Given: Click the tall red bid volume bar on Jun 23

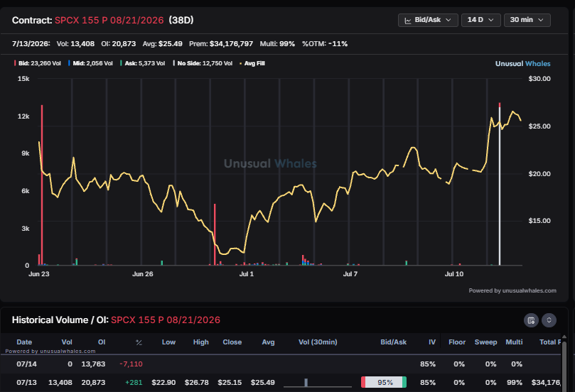Looking at the screenshot, I should tap(42, 185).
